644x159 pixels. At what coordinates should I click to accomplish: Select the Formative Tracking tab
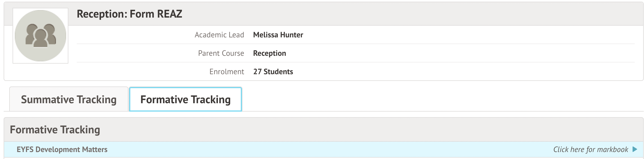[186, 100]
